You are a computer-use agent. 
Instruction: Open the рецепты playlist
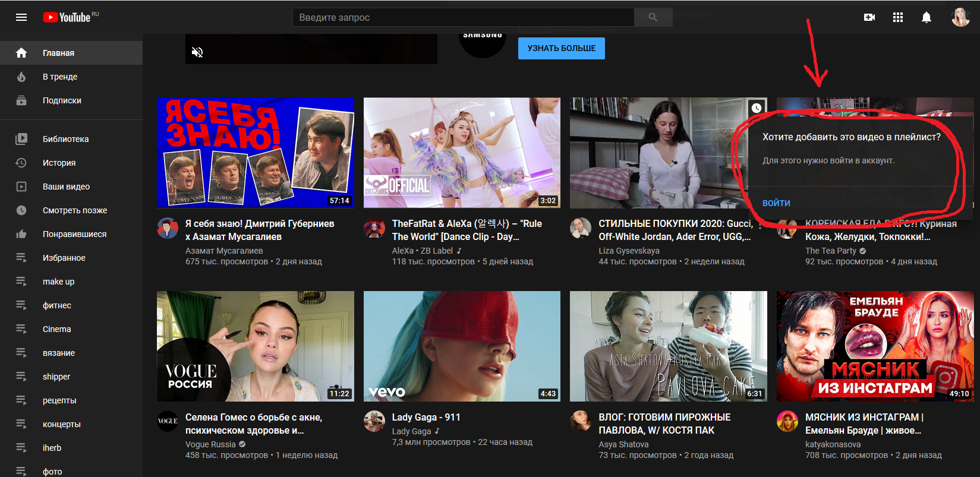pyautogui.click(x=71, y=400)
